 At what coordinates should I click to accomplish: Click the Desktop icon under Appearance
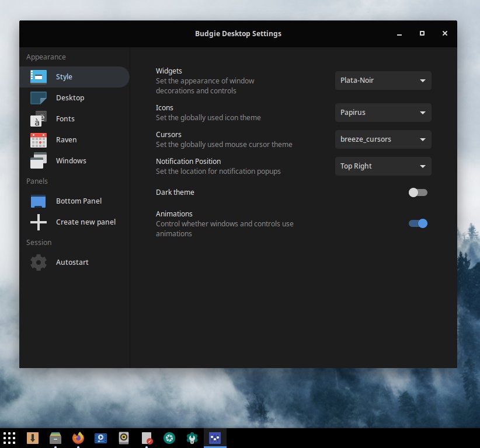point(39,97)
